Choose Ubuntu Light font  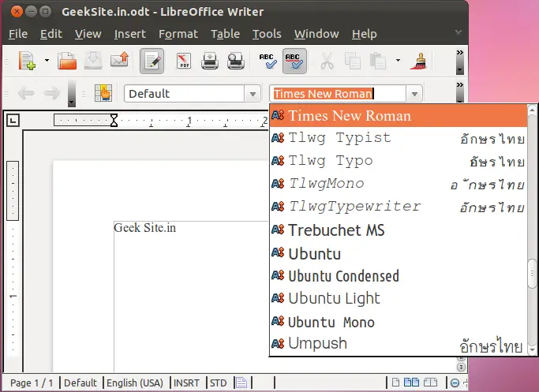[399, 298]
